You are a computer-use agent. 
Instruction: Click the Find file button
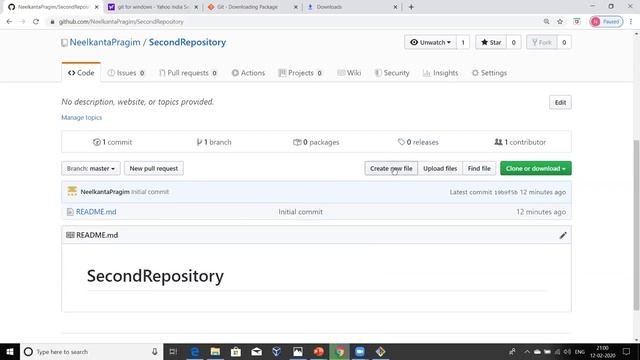[479, 168]
